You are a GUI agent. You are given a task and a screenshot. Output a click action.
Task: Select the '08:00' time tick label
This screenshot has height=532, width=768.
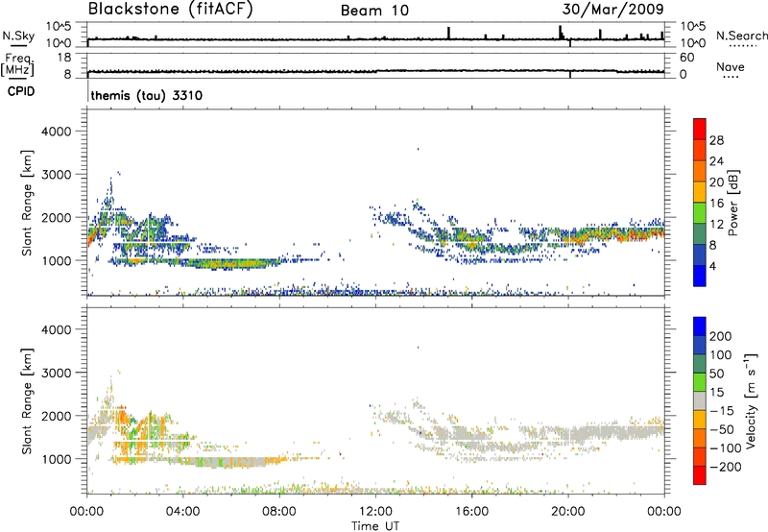(x=279, y=512)
